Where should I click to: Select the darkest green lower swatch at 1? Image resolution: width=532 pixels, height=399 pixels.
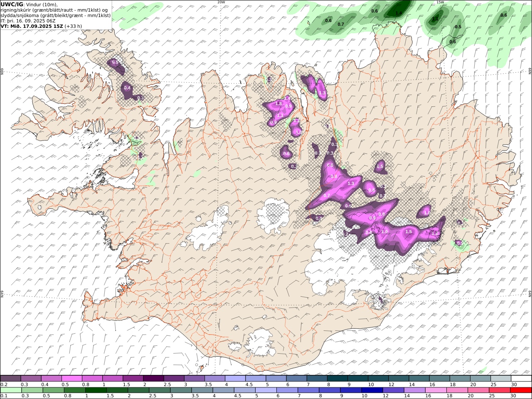[96, 390]
